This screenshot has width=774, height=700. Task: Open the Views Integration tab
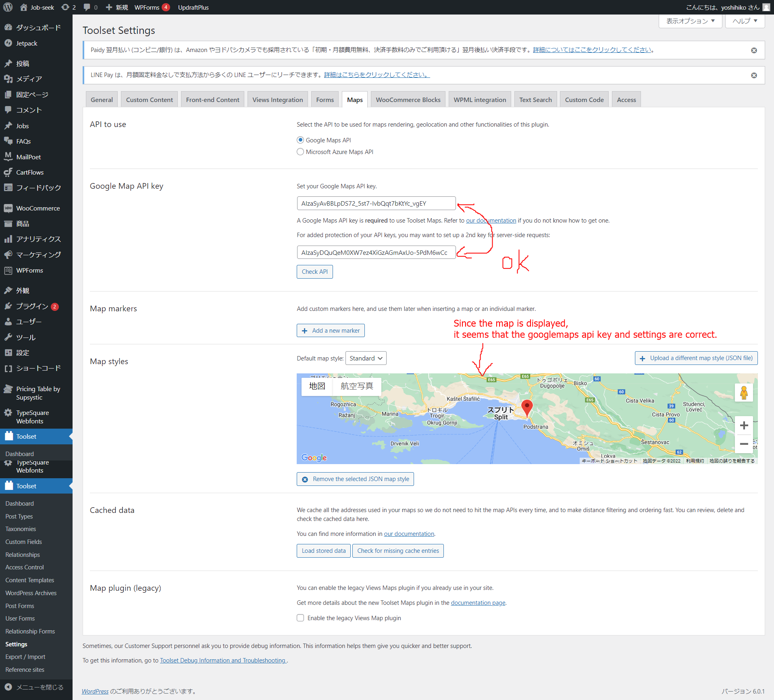(278, 100)
